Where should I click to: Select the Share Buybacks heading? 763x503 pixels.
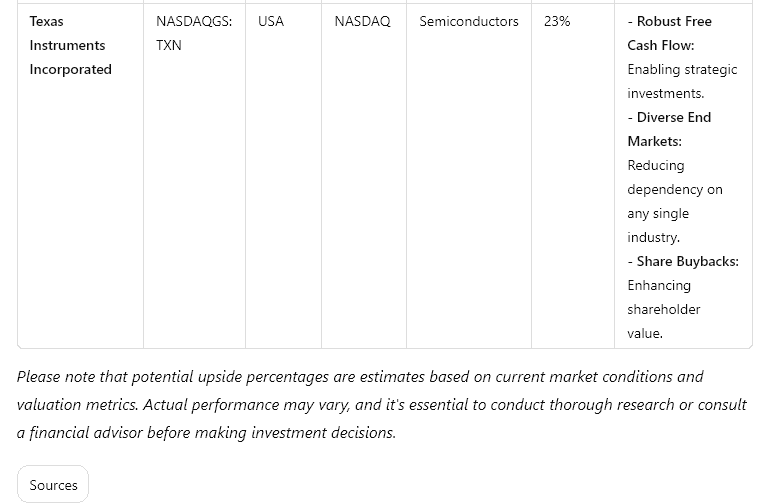pos(683,262)
